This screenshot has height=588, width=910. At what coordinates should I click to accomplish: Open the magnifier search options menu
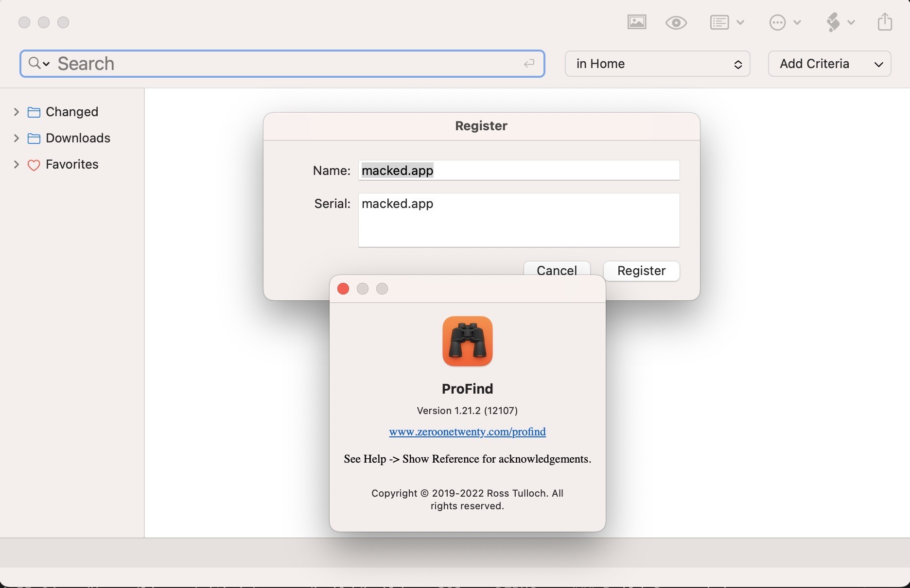(39, 63)
